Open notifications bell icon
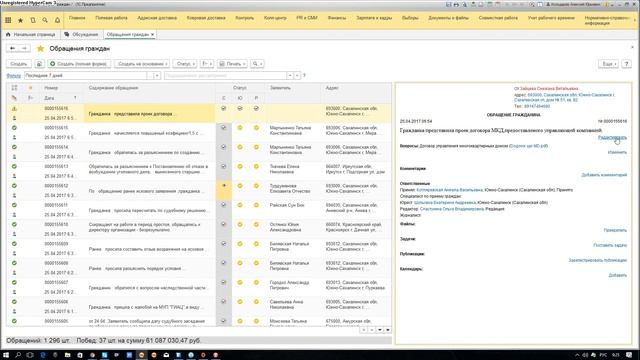Screen dimensions: 640x360 (x=58, y=20)
